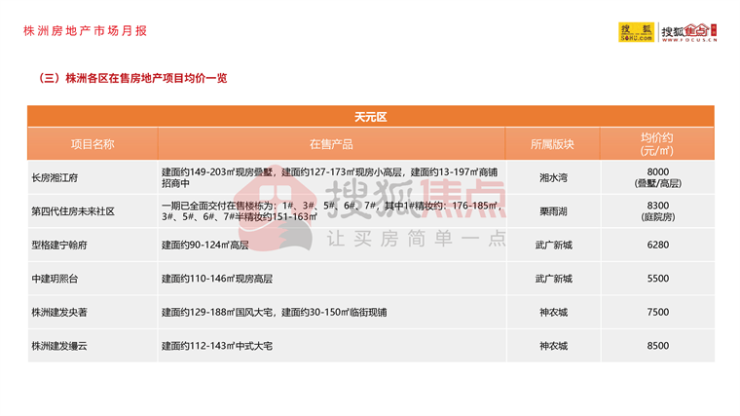Click the yellow Sohu logo at top right

point(635,33)
